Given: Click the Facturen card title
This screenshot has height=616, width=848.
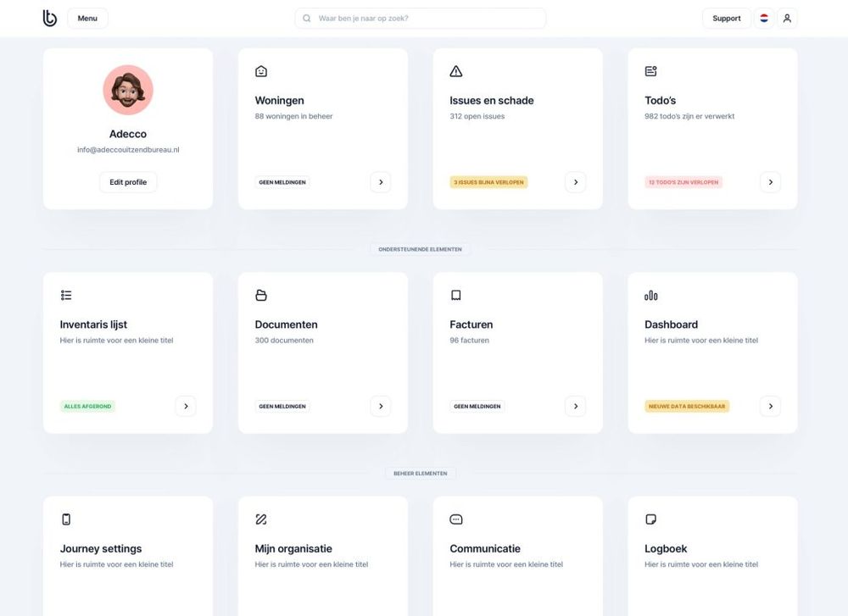Looking at the screenshot, I should (x=471, y=325).
